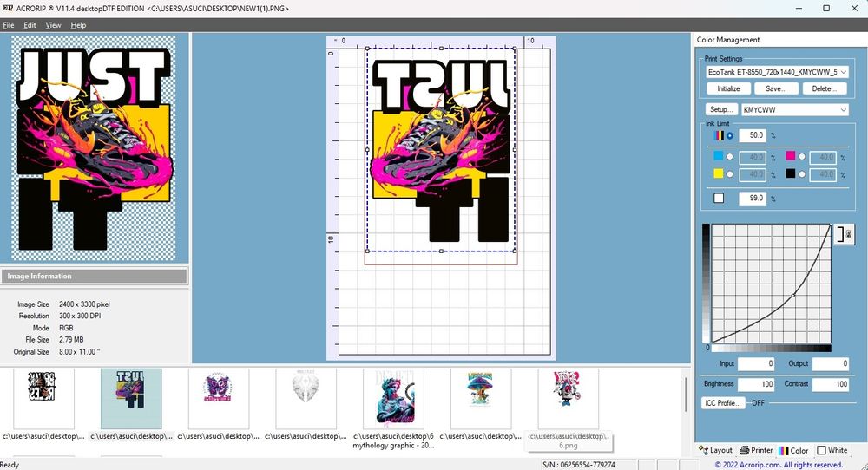Click the white ink square icon
Viewport: 868px width, 470px height.
[x=719, y=198]
